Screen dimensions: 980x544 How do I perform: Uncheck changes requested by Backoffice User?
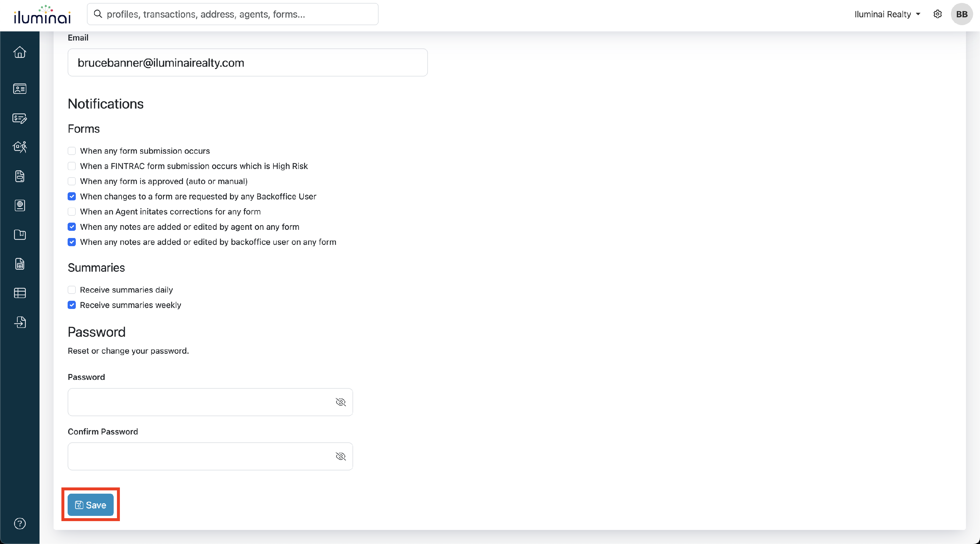pyautogui.click(x=72, y=196)
